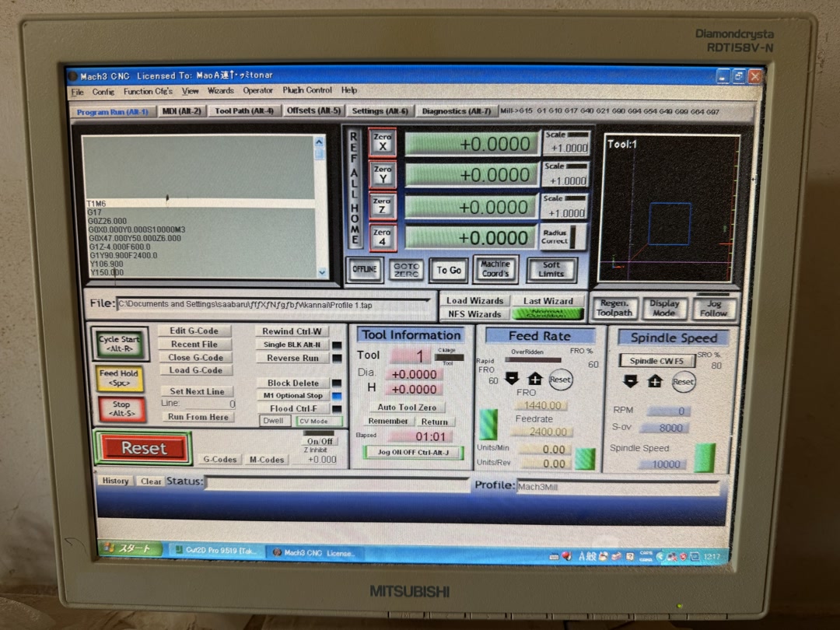Decrease spindle speed override with down arrow
This screenshot has width=840, height=630.
click(x=630, y=381)
